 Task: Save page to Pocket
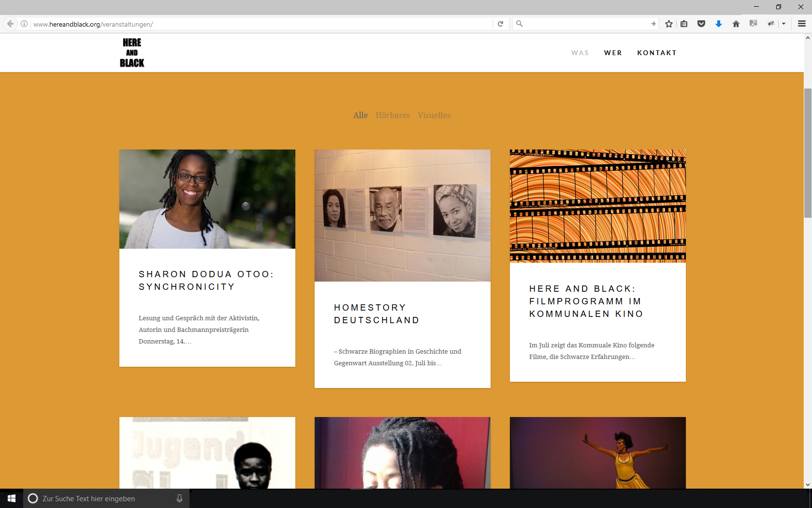tap(701, 24)
